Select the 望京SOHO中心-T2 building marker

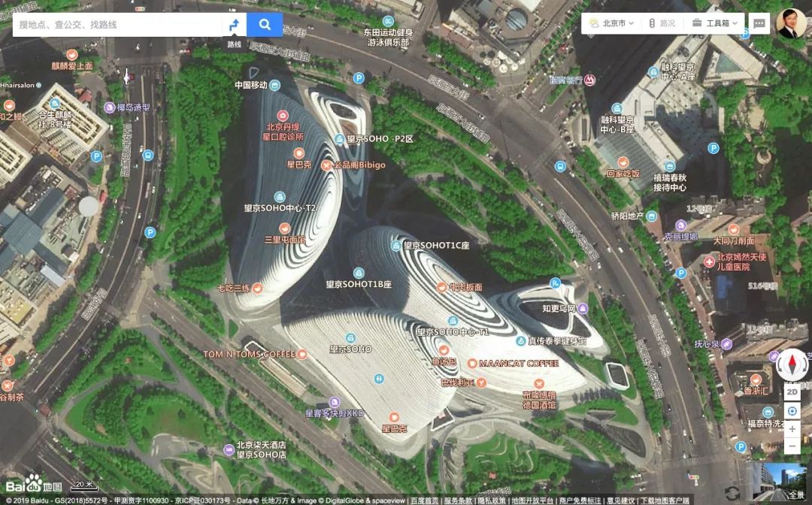tap(280, 197)
